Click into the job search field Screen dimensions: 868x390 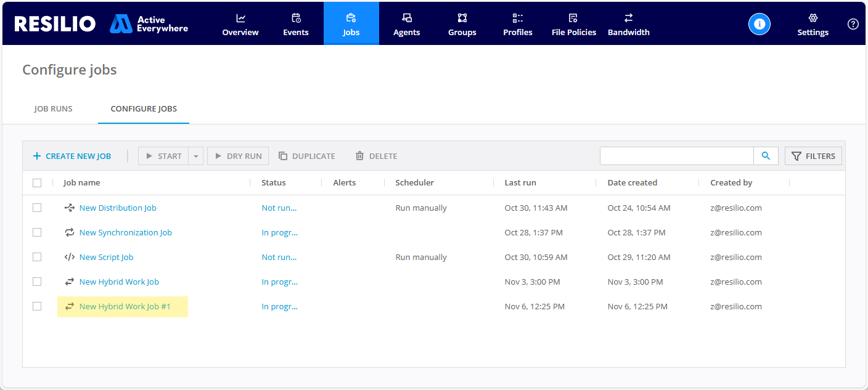(676, 156)
